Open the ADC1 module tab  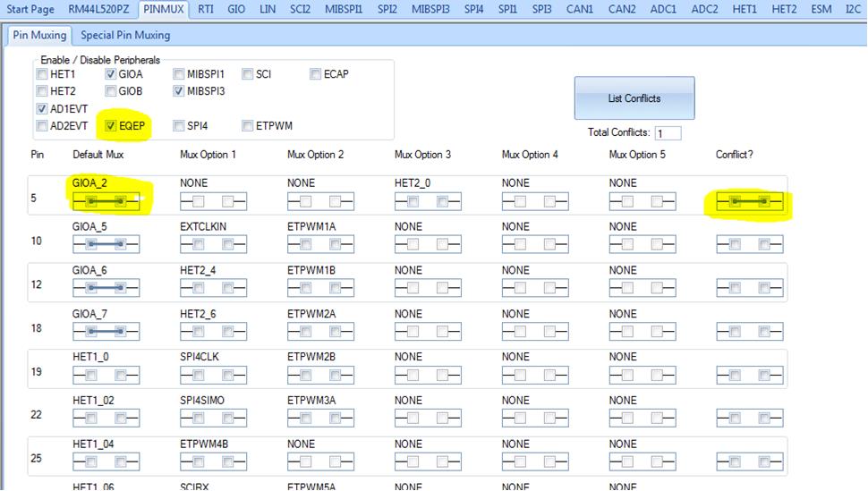[663, 10]
